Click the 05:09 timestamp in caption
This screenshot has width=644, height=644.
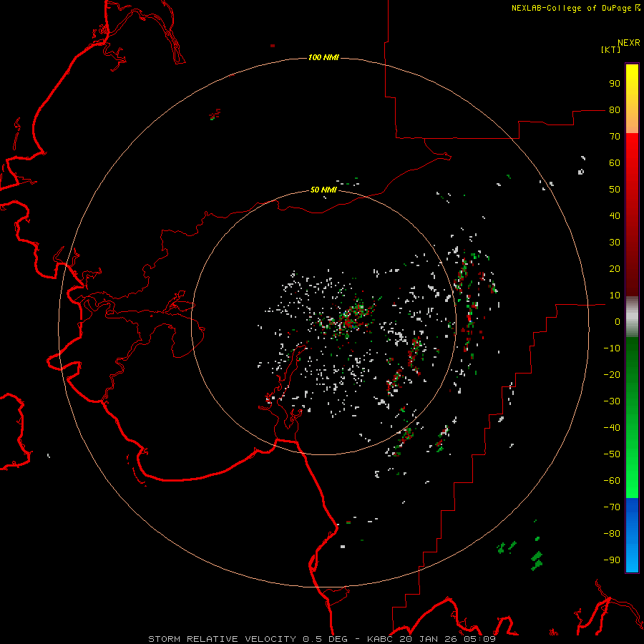coord(479,639)
